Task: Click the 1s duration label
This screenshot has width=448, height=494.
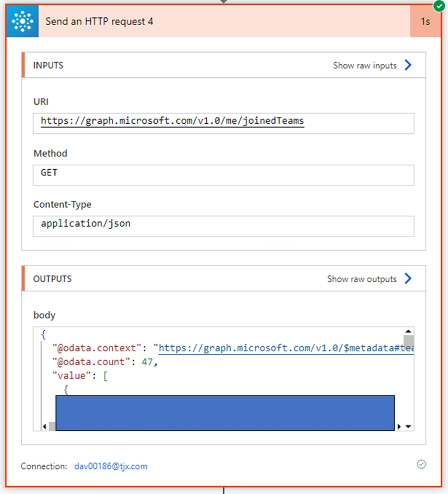Action: point(425,21)
